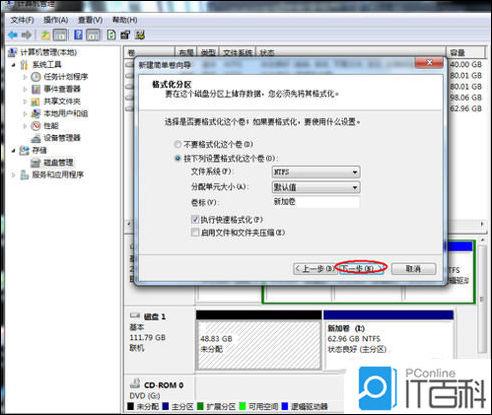This screenshot has width=492, height=415.
Task: Select 按下列设置格式化这个卷 radio option
Action: tap(178, 158)
